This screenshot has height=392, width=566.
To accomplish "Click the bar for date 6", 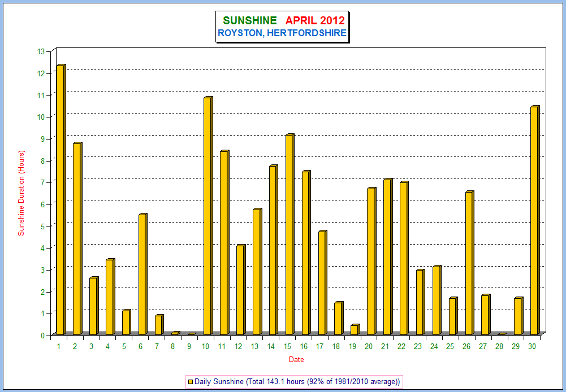I will 143,274.
